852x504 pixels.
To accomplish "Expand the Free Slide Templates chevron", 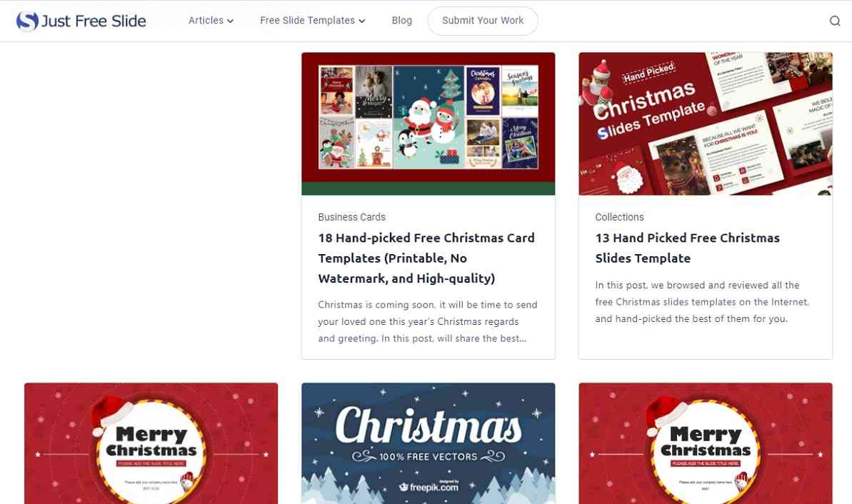I will tap(362, 21).
